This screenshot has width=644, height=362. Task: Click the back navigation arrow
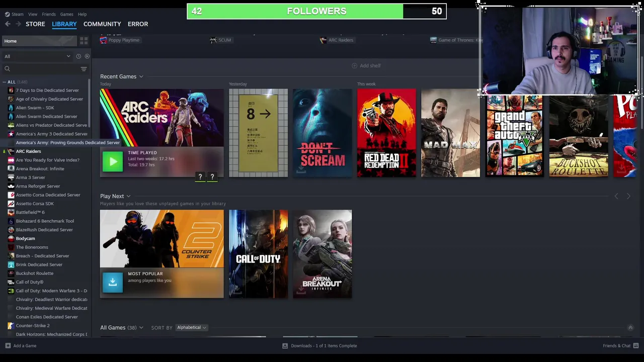(8, 24)
